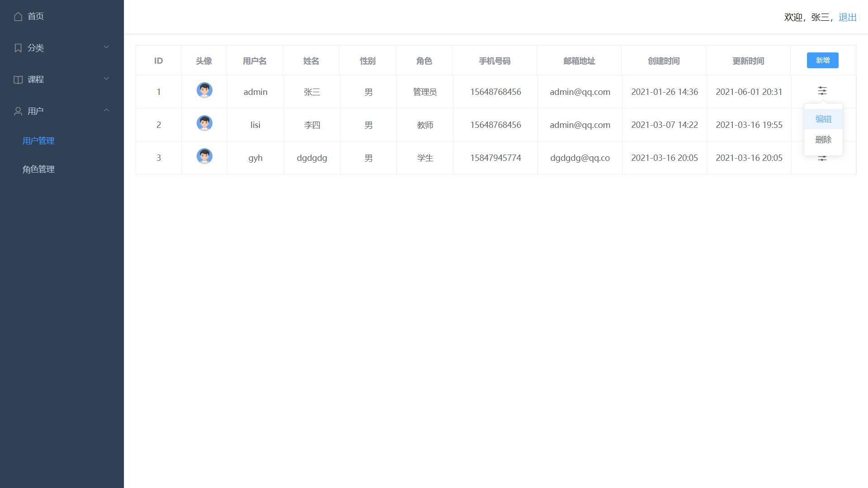The height and width of the screenshot is (488, 868).
Task: Click the book icon beside 课程
Action: (x=18, y=80)
